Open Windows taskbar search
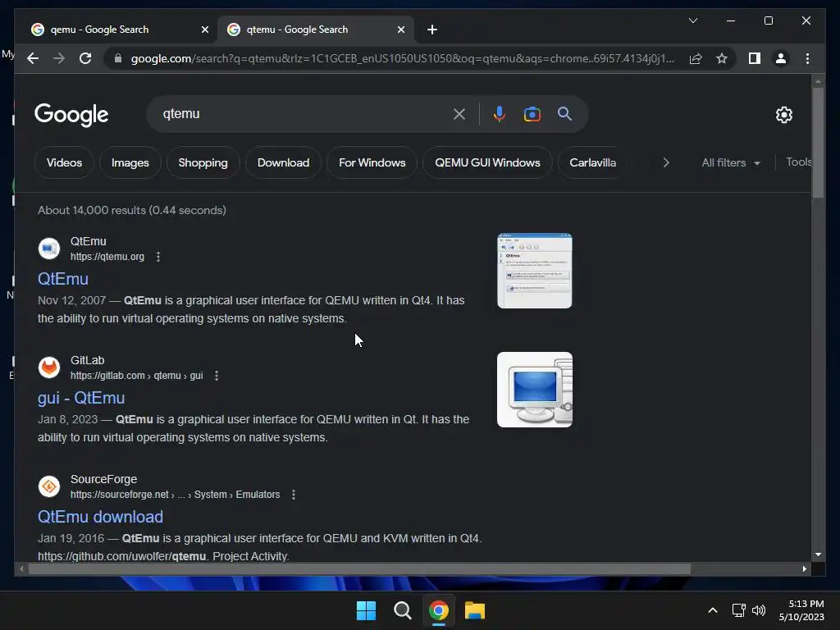The image size is (840, 630). [402, 610]
